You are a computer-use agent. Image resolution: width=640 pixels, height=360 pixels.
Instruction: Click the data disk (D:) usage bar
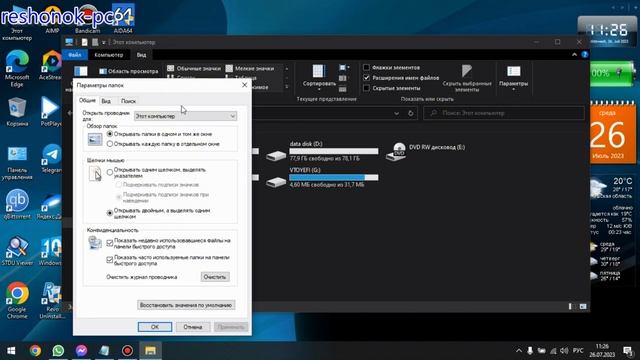pos(333,151)
